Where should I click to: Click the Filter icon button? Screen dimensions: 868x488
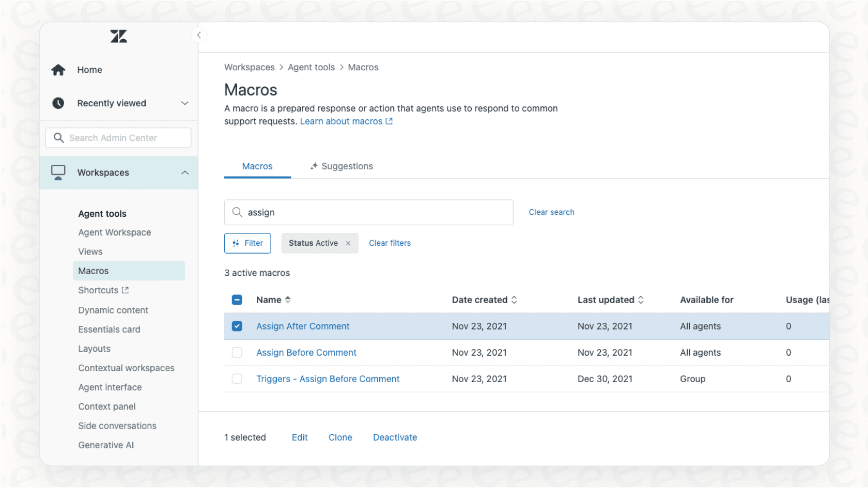point(237,243)
